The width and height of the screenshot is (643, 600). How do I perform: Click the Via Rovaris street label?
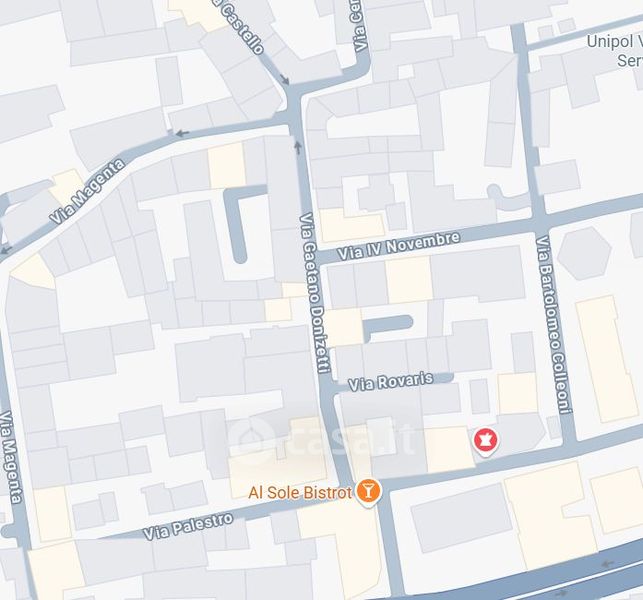pos(390,381)
